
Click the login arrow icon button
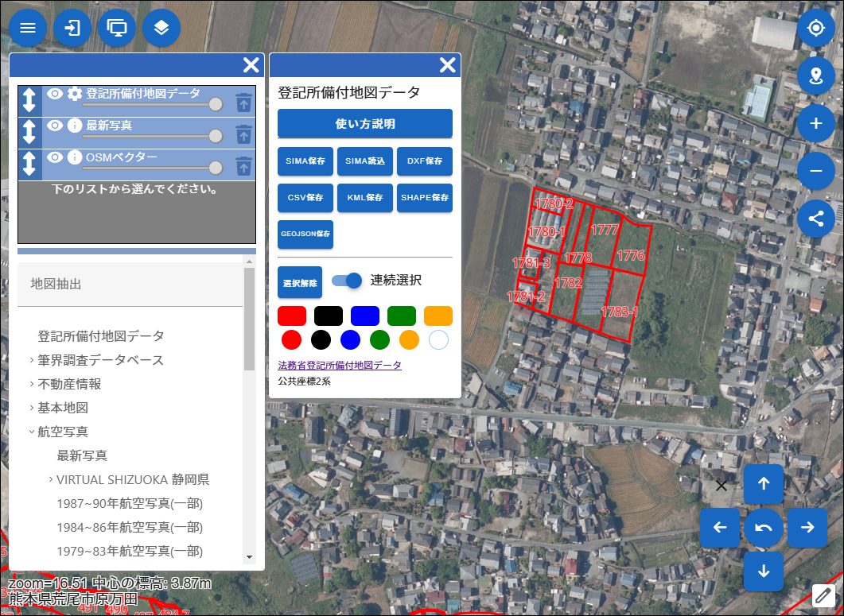point(72,29)
